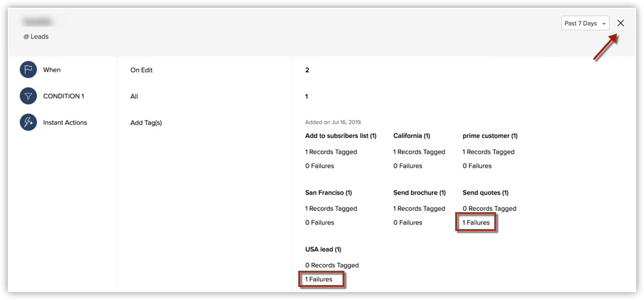Click 1 Failures under USA lead
The width and height of the screenshot is (644, 300).
(319, 279)
